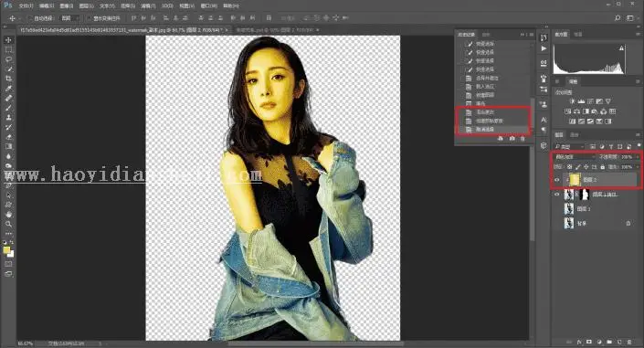Image resolution: width=644 pixels, height=348 pixels.
Task: Select the Gradient tool
Action: [x=8, y=147]
